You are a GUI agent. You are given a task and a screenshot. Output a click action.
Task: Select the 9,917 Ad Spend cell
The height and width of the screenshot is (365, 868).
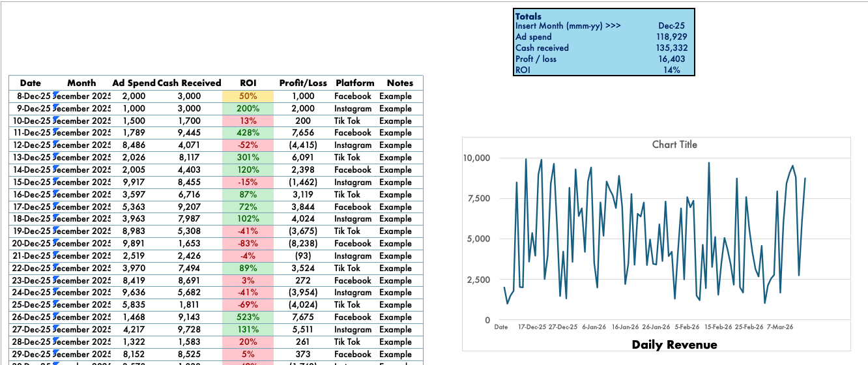click(133, 182)
